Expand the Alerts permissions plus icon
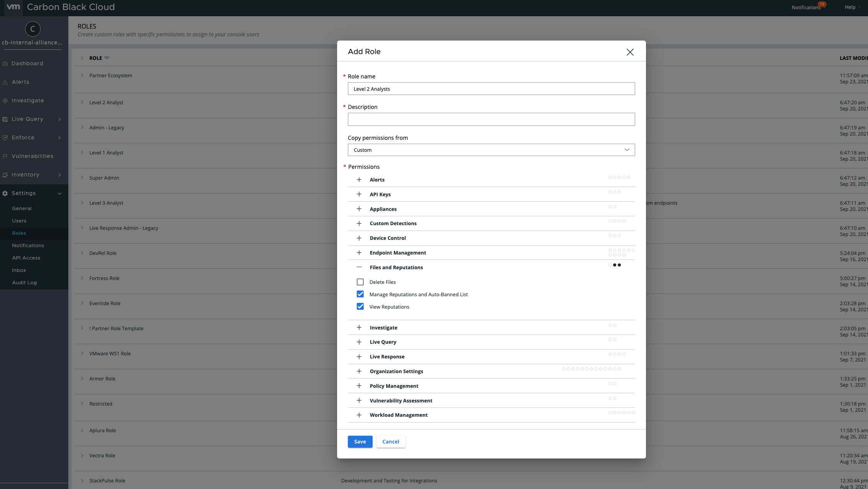Screen dimensions: 868x489 pos(359,180)
